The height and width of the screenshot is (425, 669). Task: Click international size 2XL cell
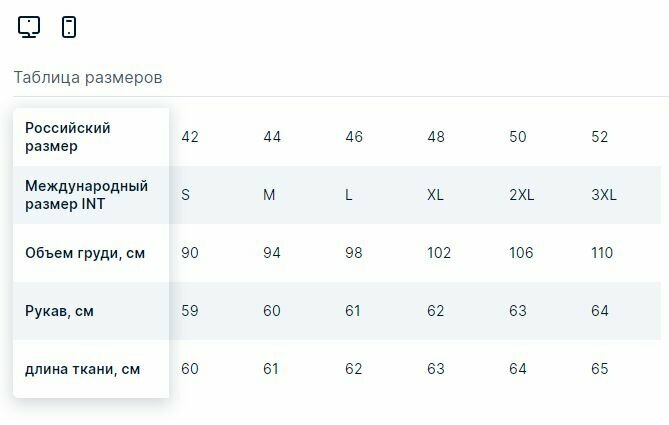(522, 195)
